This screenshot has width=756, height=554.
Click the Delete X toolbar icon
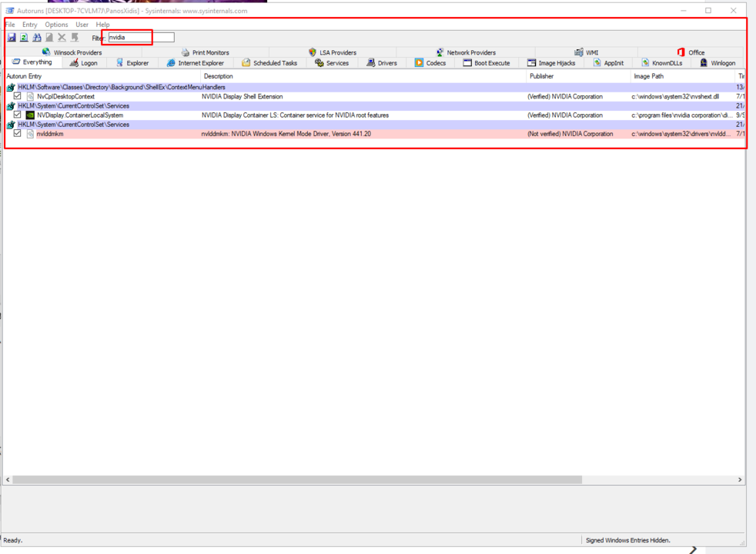click(x=62, y=38)
